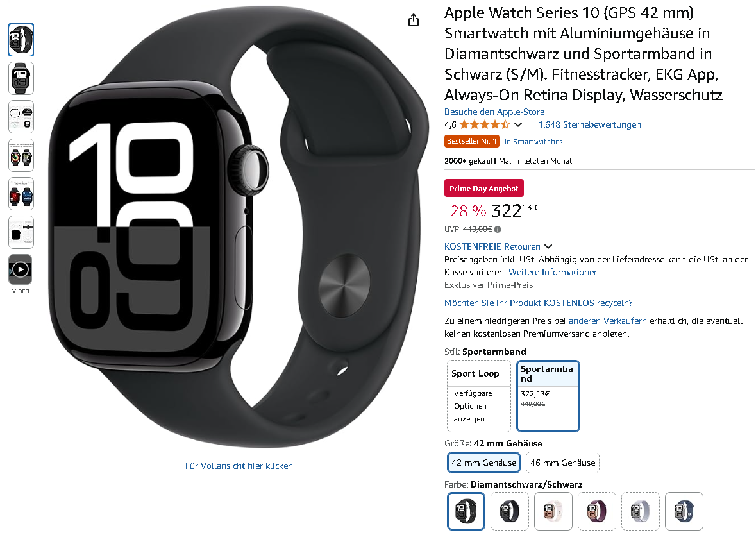Screen dimensions: 756x535
Task: Pick the plum Sport Loop color swatch
Action: coord(596,511)
